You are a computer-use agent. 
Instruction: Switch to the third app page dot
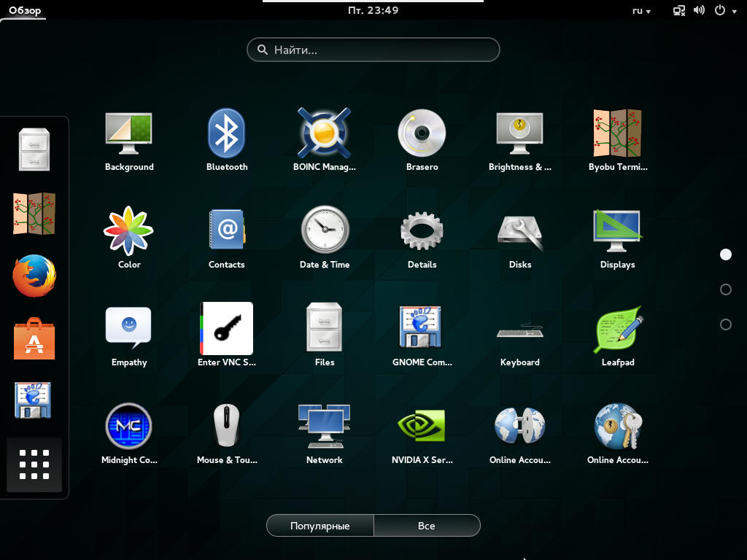click(725, 324)
